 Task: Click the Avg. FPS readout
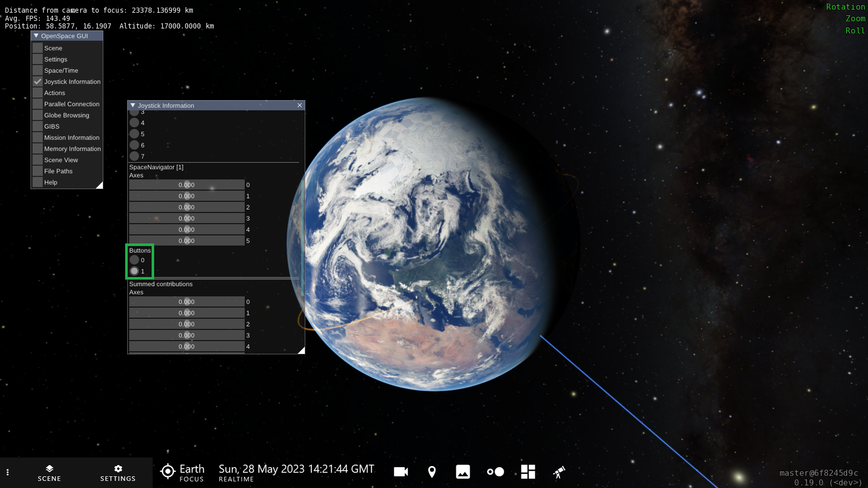38,18
